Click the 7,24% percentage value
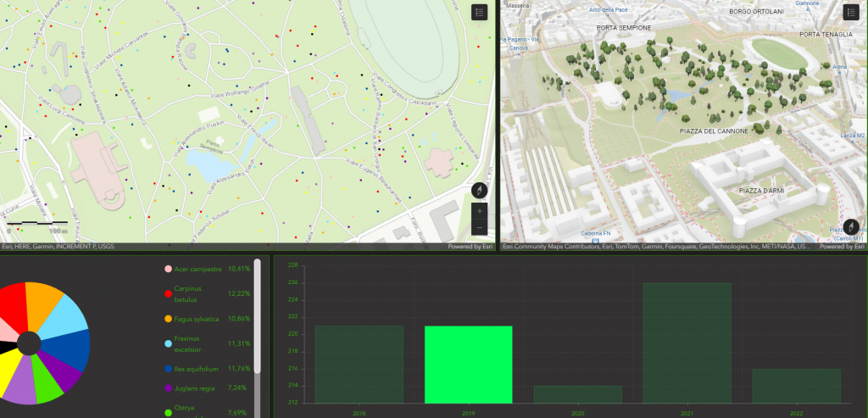The width and height of the screenshot is (868, 418). tap(237, 387)
